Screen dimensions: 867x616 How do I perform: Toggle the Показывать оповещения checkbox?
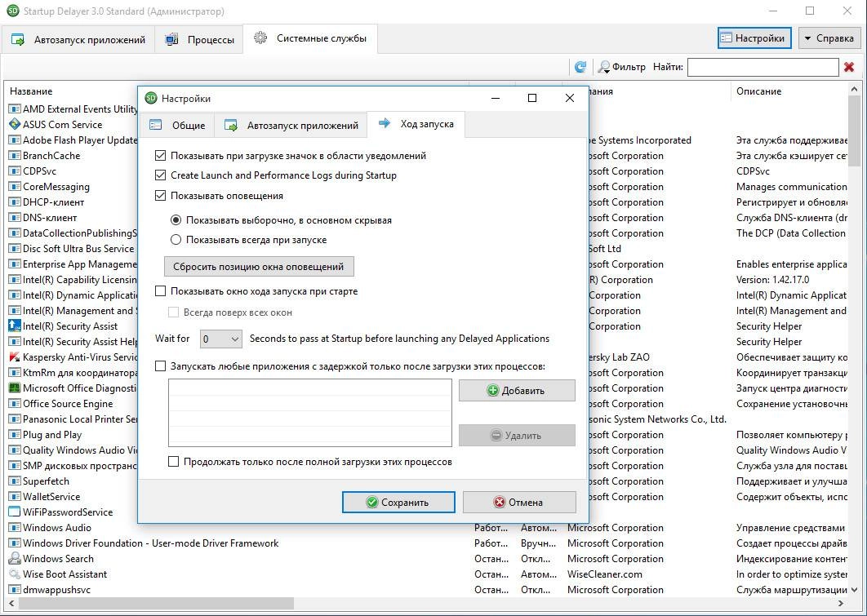click(x=160, y=195)
